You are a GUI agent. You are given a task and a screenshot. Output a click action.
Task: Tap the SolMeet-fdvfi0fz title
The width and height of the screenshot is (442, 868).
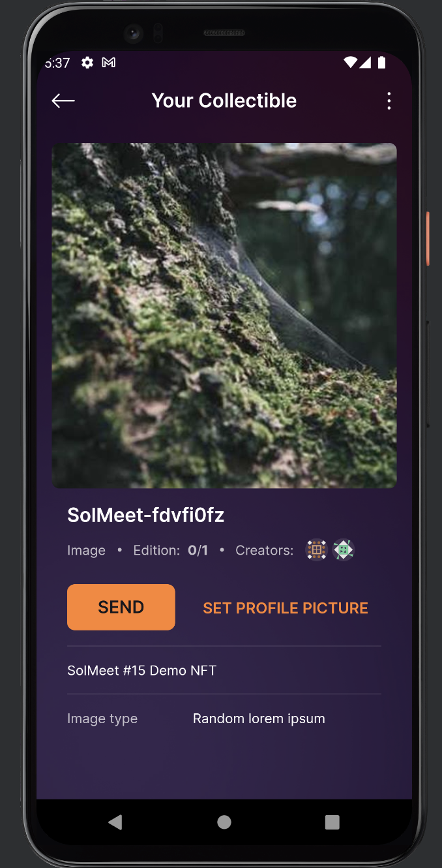(x=146, y=516)
